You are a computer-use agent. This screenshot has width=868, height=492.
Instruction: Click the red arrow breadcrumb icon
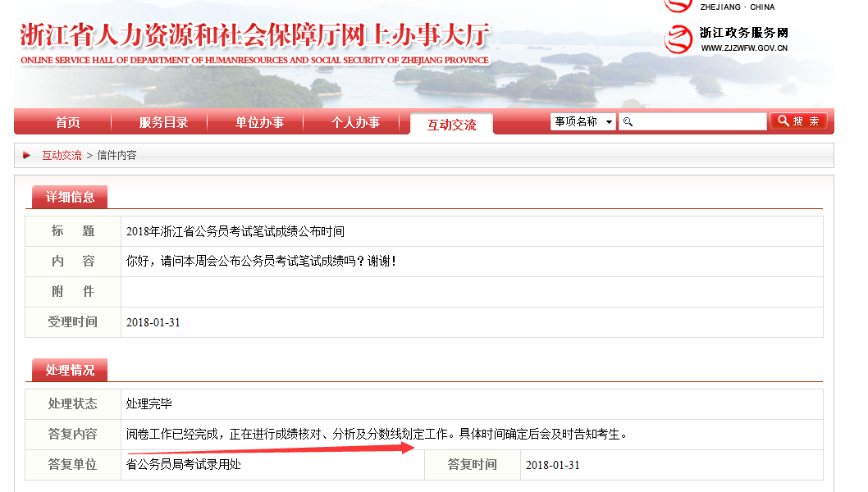point(27,155)
